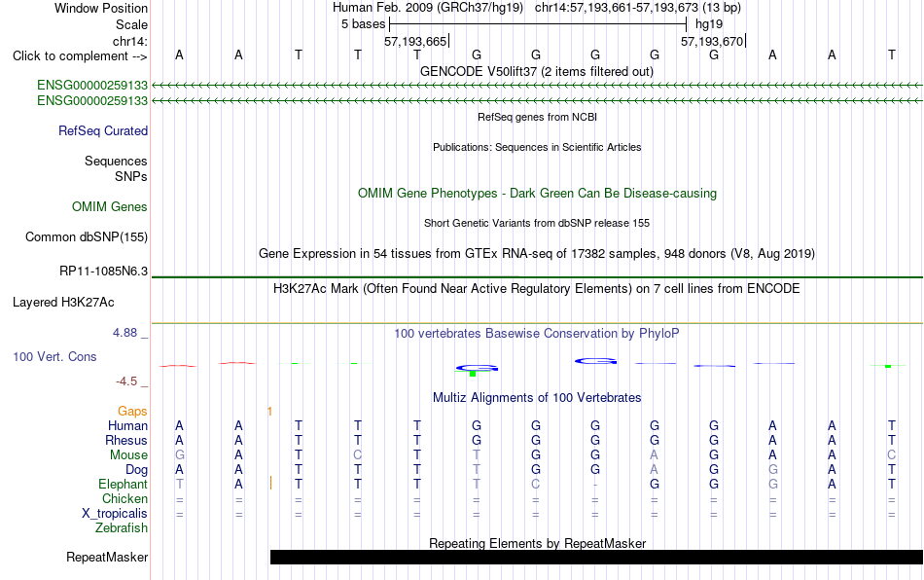Open Multiz Alignments of 100 Vertebrates title
Image resolution: width=924 pixels, height=580 pixels.
coord(537,397)
